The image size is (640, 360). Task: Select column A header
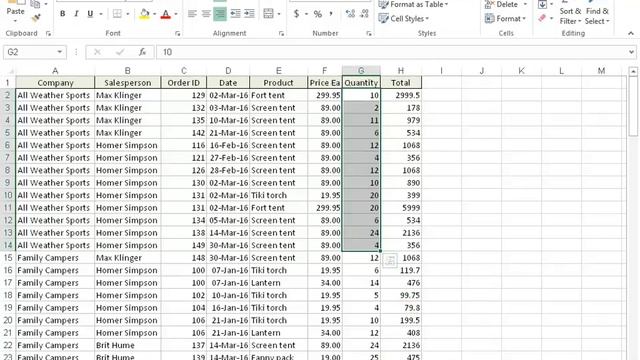click(55, 71)
